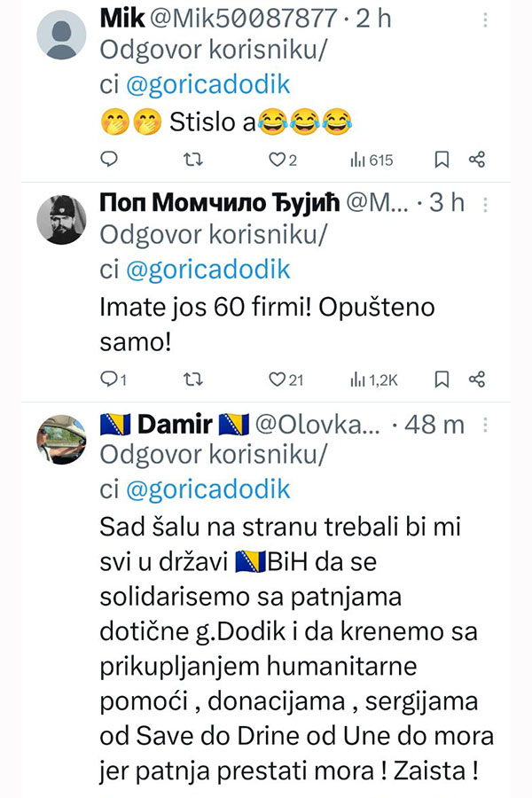The width and height of the screenshot is (532, 798).
Task: Retweet Mik's 'Stislo' reply
Action: pos(192,160)
